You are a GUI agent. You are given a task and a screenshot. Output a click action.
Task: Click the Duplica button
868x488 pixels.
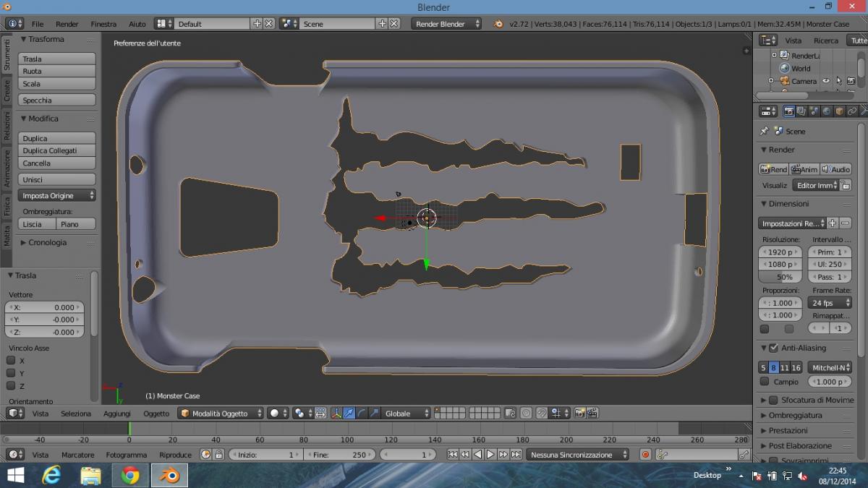coord(57,139)
